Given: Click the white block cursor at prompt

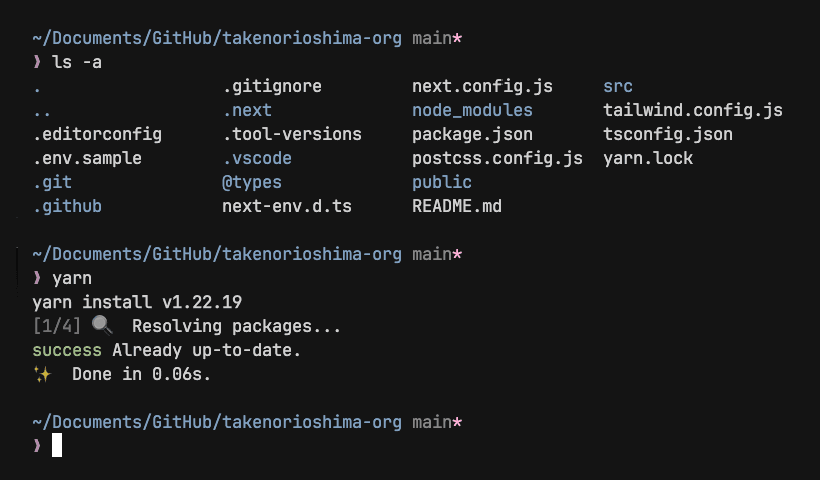Looking at the screenshot, I should click(x=57, y=445).
